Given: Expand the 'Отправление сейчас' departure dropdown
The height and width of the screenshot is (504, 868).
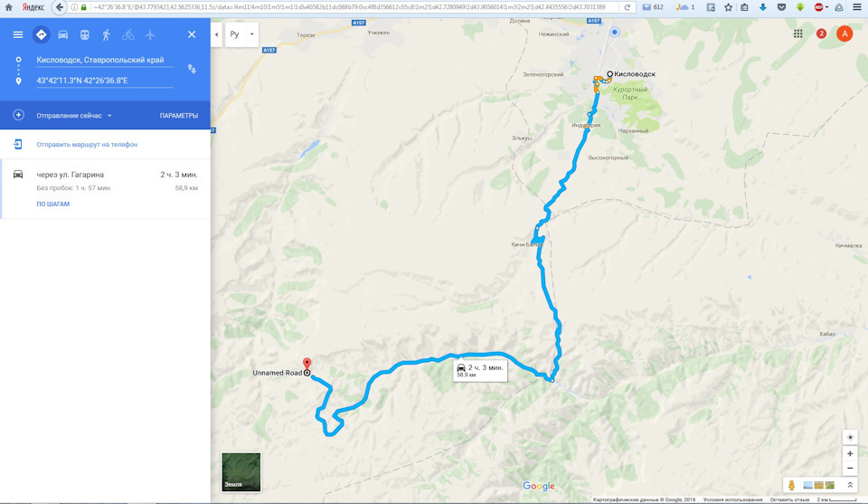Looking at the screenshot, I should (x=74, y=116).
